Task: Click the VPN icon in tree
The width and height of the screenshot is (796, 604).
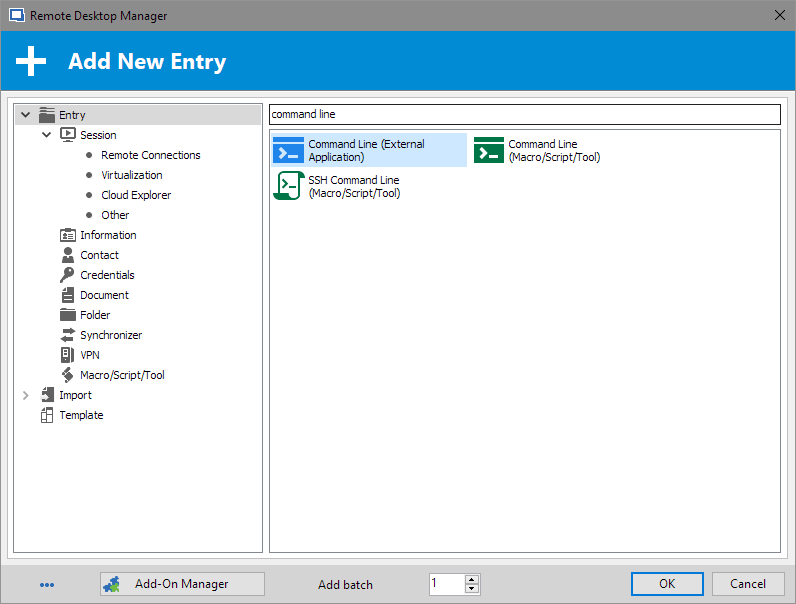Action: pyautogui.click(x=68, y=355)
